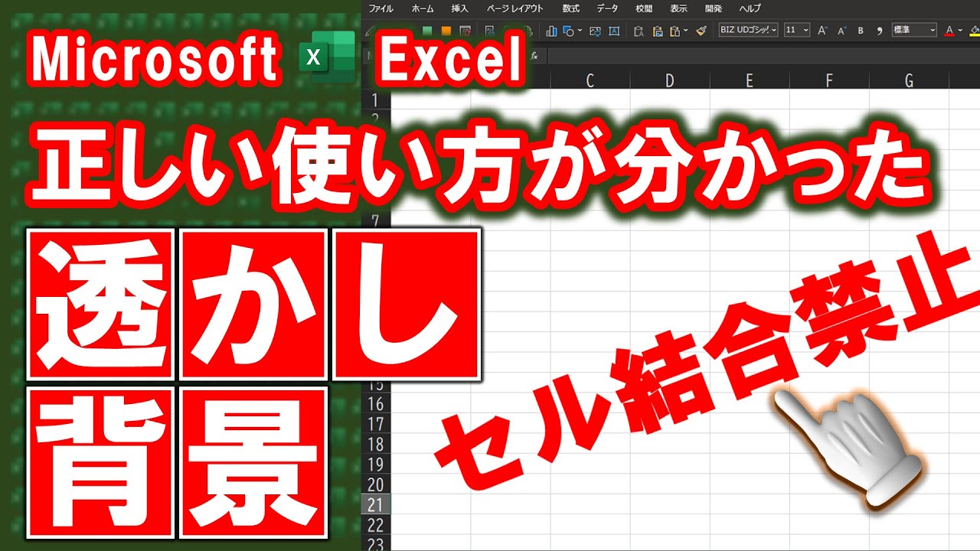980x551 pixels.
Task: Select row 17 header
Action: coord(376,423)
